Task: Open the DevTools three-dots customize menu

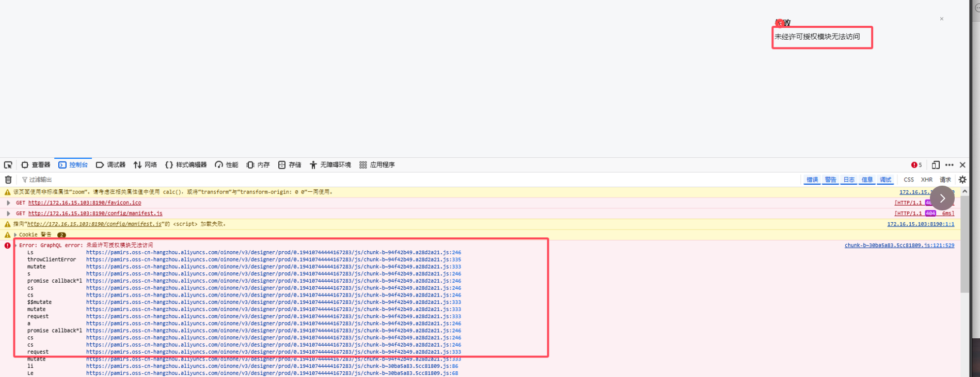Action: click(949, 165)
